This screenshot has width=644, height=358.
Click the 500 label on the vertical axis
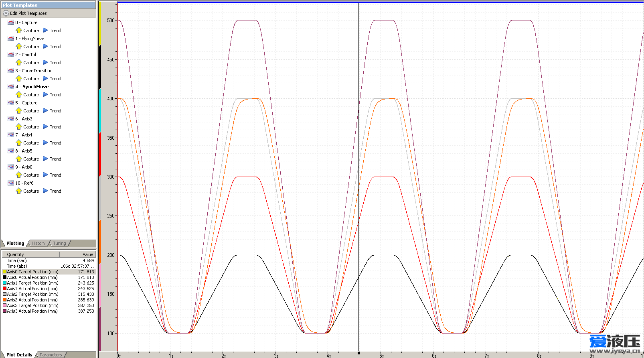[111, 20]
